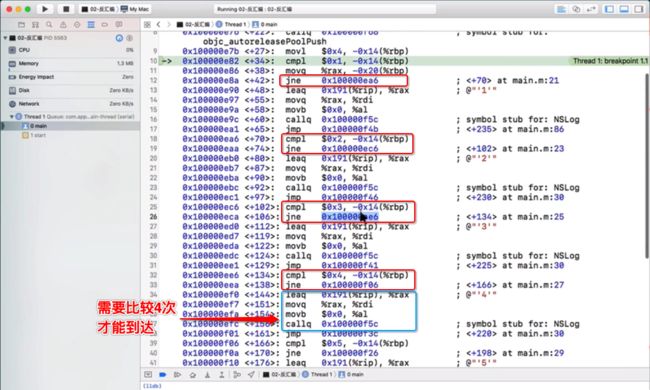650x390 pixels.
Task: Open the Symbol navigator icon
Action: coord(35,25)
